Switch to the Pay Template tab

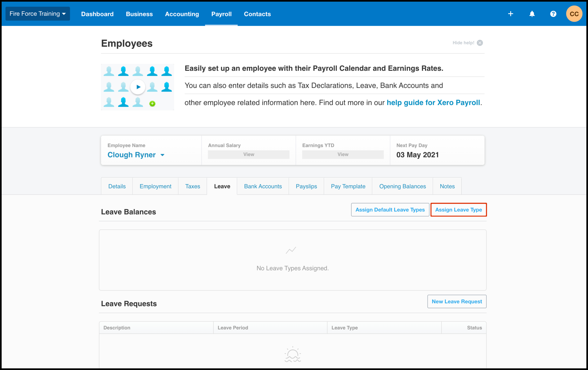tap(348, 186)
